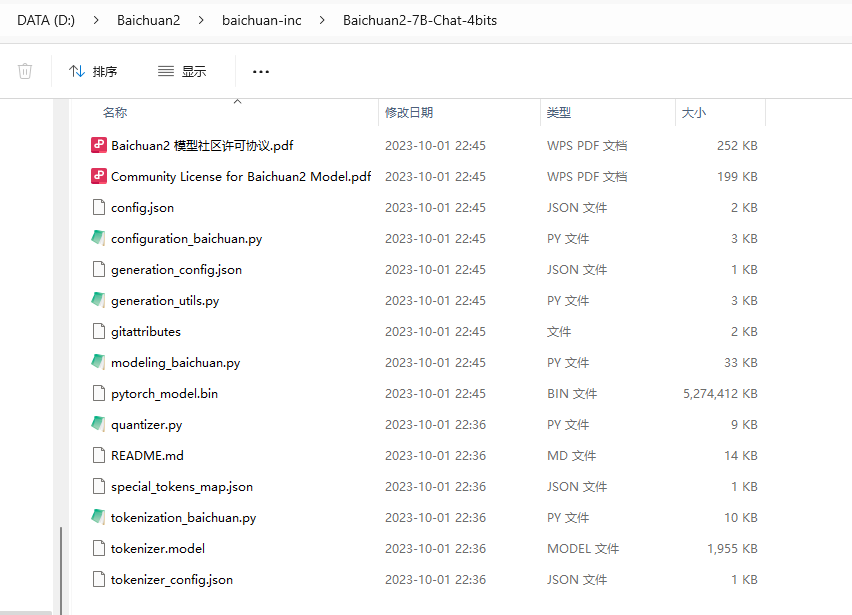Click file icon of tokenizer_config.json
The height and width of the screenshot is (615, 852).
pos(98,579)
